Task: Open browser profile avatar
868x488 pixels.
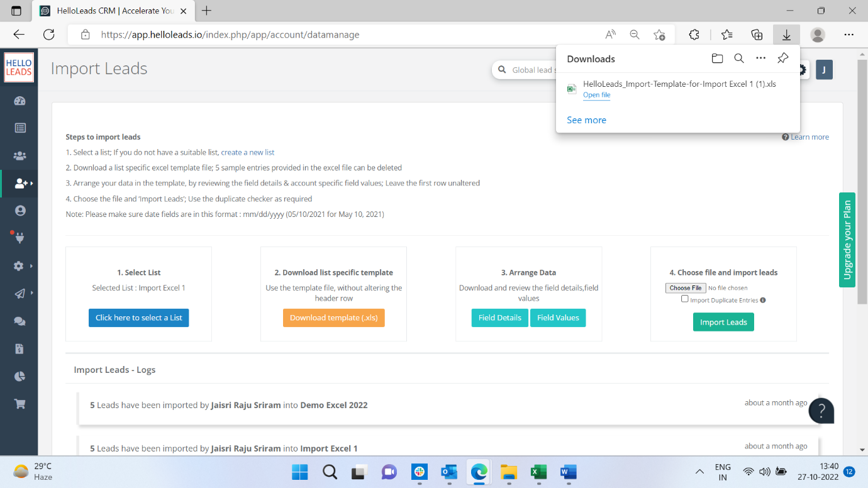Action: [x=818, y=35]
